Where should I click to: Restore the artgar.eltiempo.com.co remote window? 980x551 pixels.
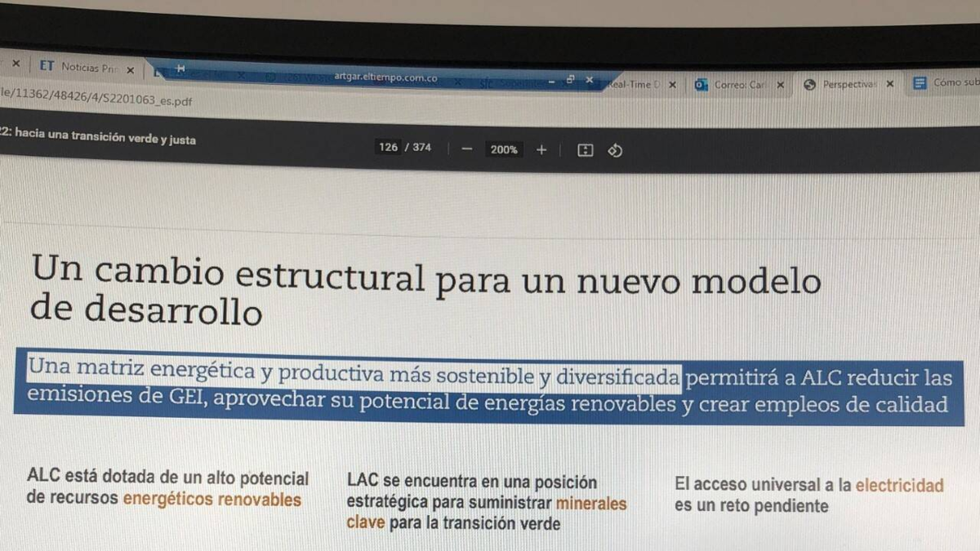tap(570, 80)
